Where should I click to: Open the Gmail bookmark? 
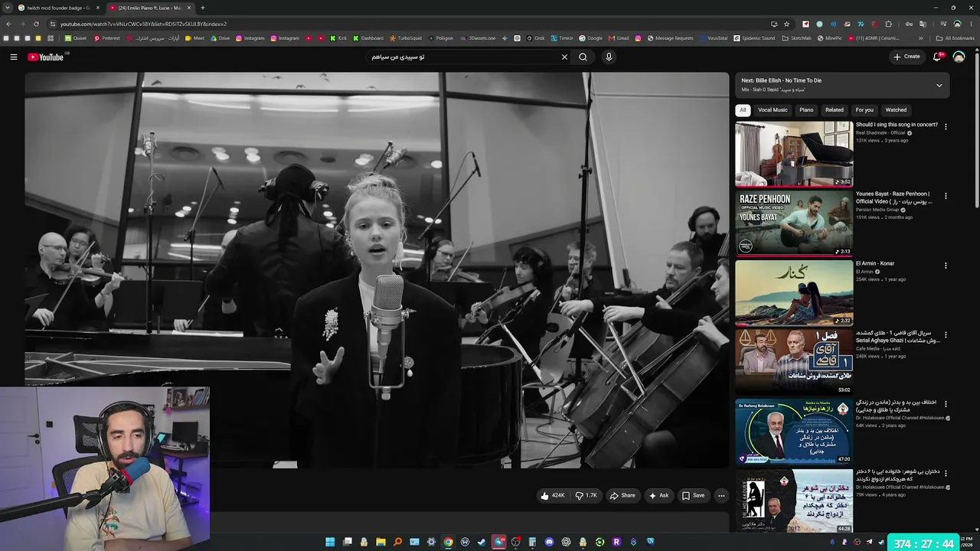(x=619, y=38)
